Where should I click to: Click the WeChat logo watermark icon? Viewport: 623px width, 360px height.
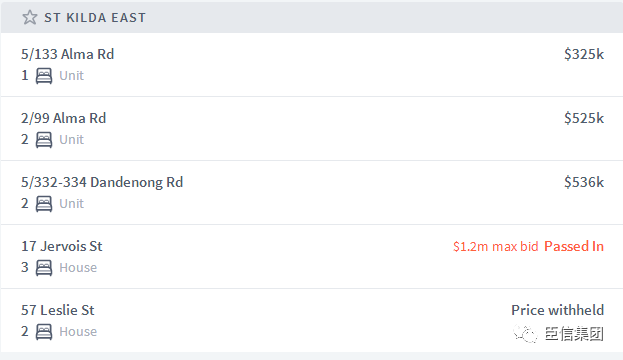(525, 334)
